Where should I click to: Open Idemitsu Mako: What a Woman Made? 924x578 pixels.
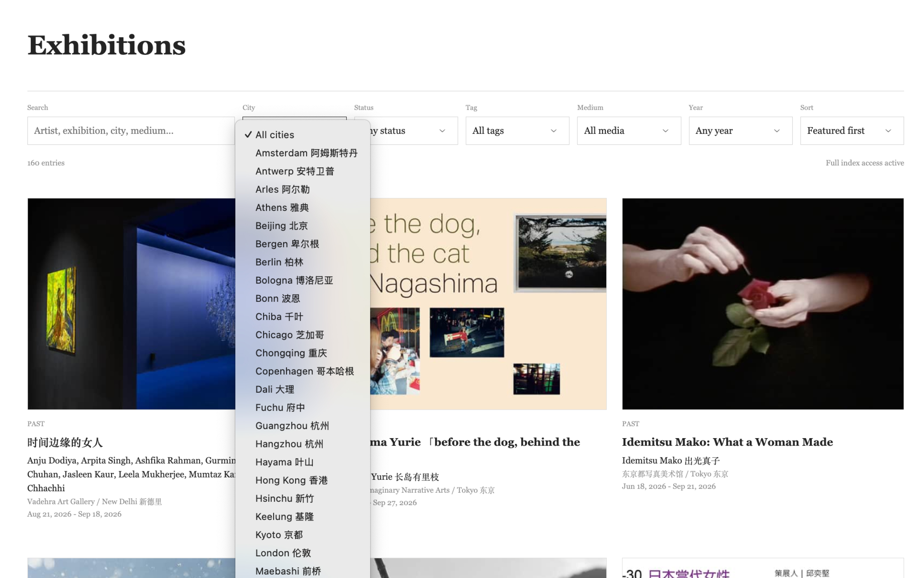[x=727, y=442]
